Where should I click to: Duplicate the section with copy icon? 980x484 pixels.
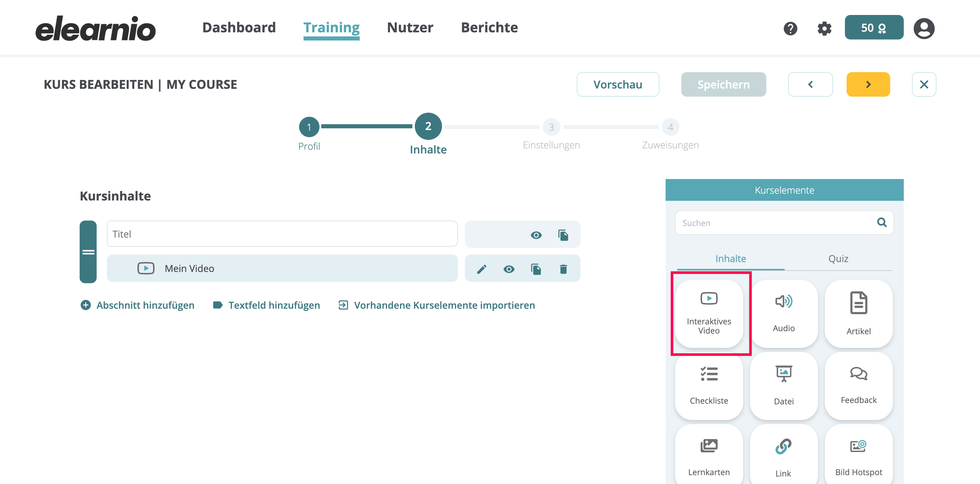coord(563,235)
